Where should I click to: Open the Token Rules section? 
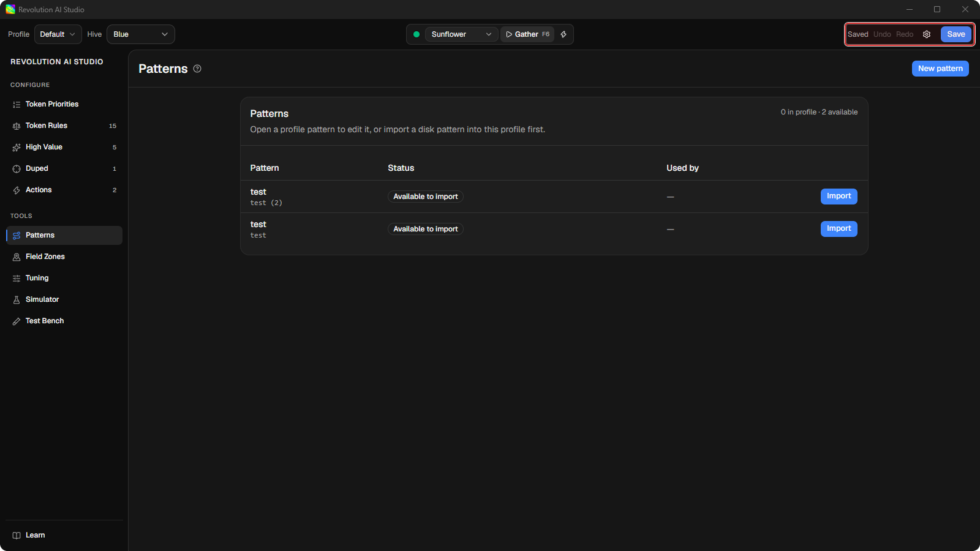[x=64, y=126]
